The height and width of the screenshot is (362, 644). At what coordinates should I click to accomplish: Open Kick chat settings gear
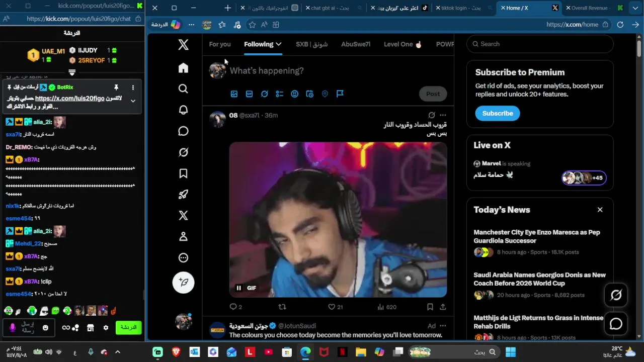coord(106,328)
